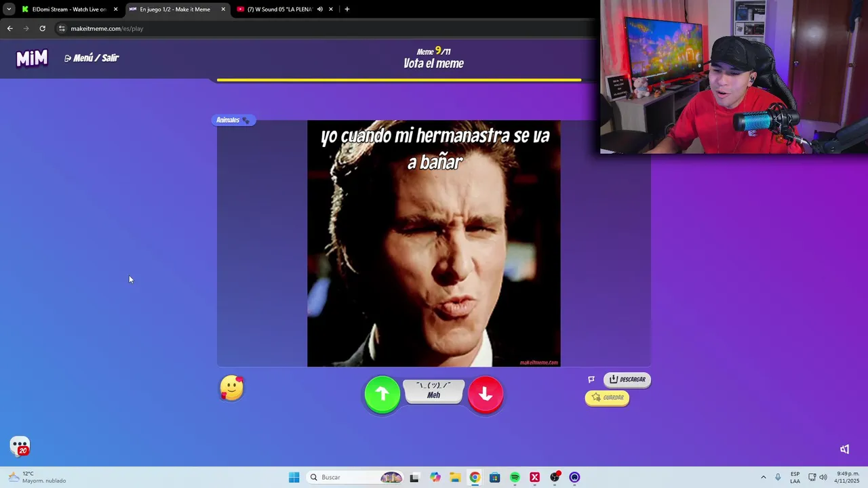
Task: Open the tab search dropdown
Action: coord(9,9)
